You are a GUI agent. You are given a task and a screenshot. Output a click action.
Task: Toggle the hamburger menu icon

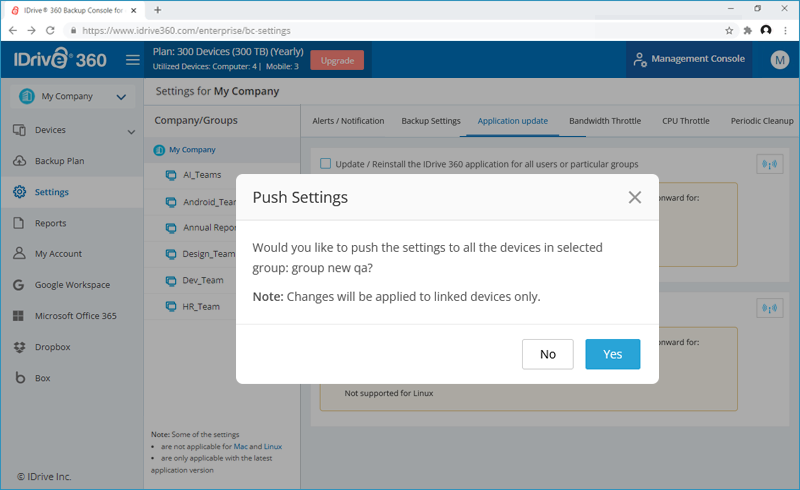point(133,60)
